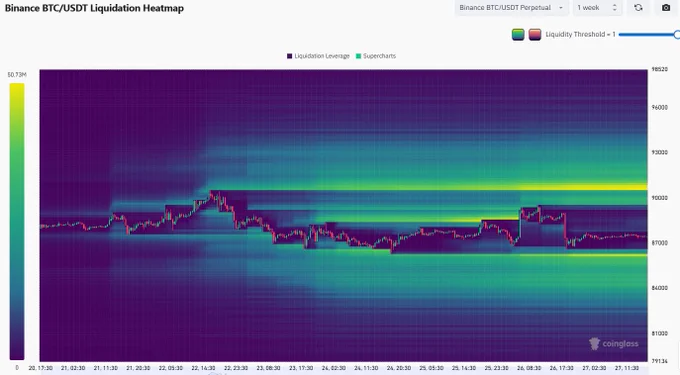Click the 98520 price axis label
The image size is (680, 375).
[659, 69]
